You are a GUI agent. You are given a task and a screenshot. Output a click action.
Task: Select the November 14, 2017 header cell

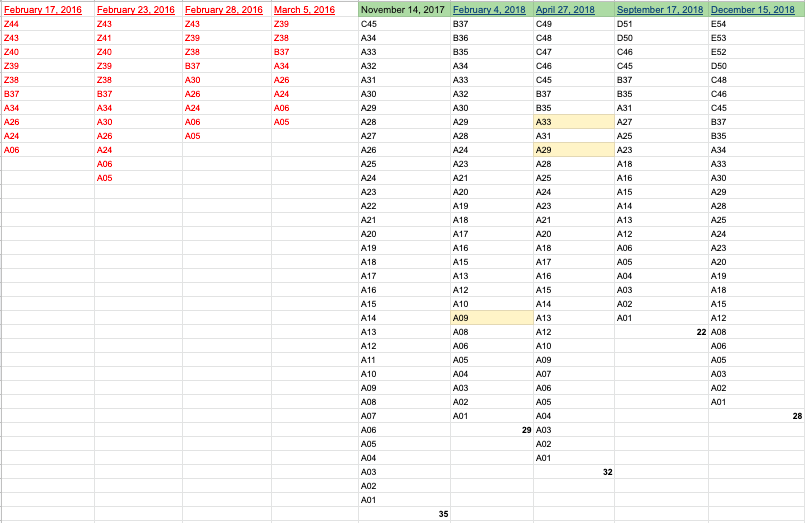tap(405, 10)
